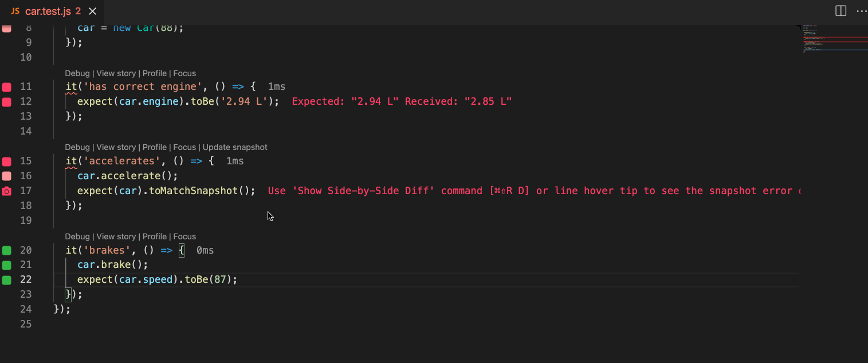Viewport: 868px width, 363px height.
Task: Click Update snapshot above 'accelerates' test
Action: point(235,147)
